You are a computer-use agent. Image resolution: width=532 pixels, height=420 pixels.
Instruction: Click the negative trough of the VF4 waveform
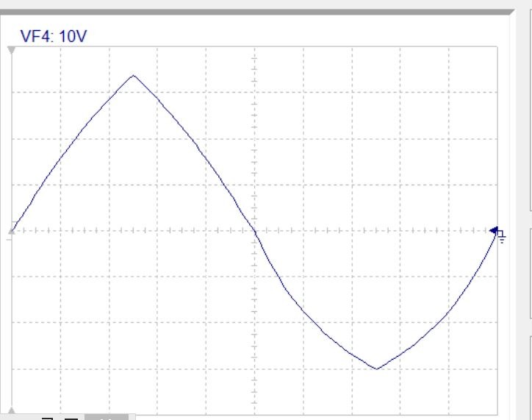(x=377, y=369)
